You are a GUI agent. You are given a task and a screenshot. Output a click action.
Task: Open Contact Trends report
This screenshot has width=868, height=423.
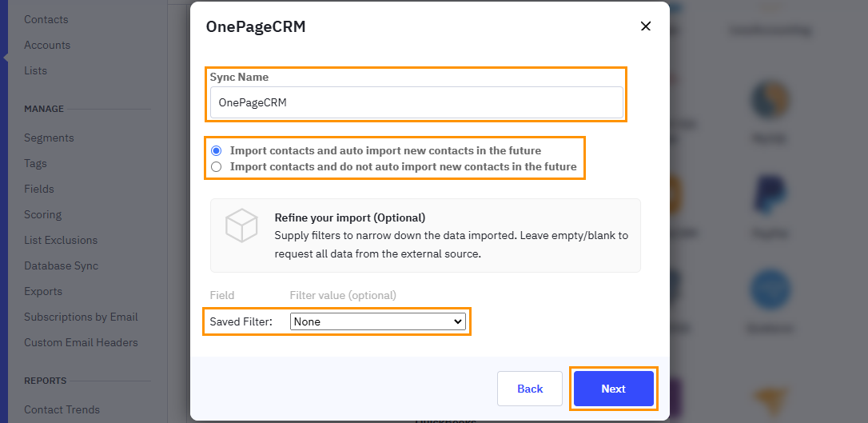pos(62,409)
